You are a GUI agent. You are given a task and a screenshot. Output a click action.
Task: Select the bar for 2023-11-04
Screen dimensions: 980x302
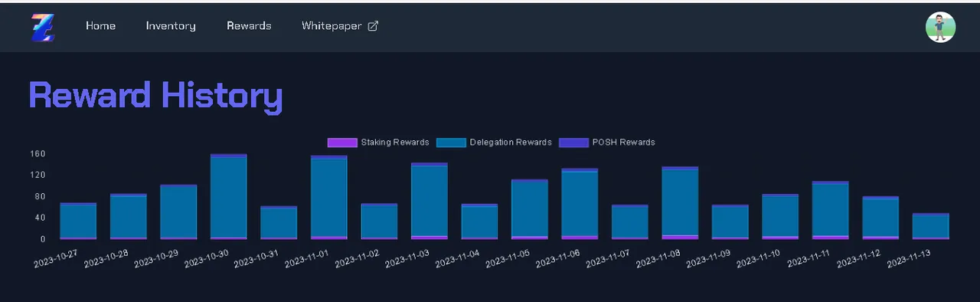pyautogui.click(x=479, y=222)
